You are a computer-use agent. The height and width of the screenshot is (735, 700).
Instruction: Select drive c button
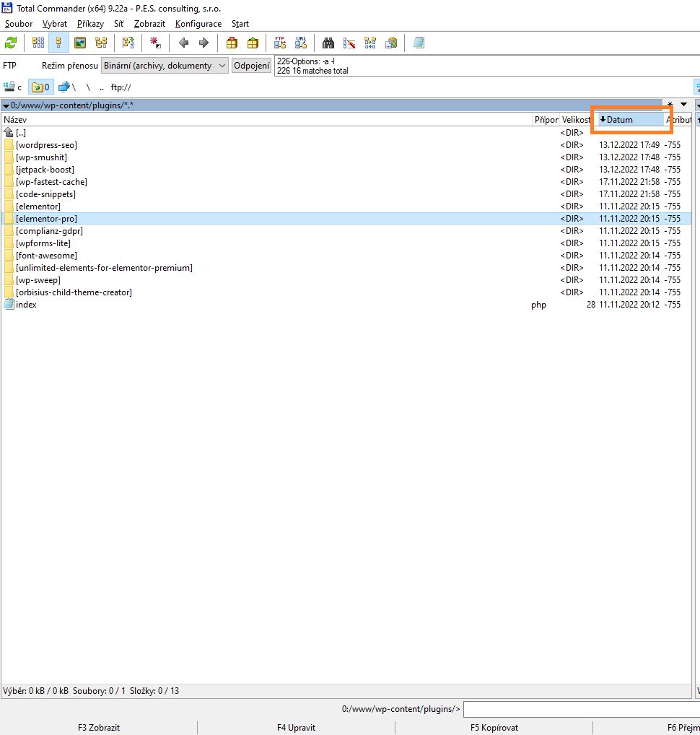pyautogui.click(x=13, y=87)
